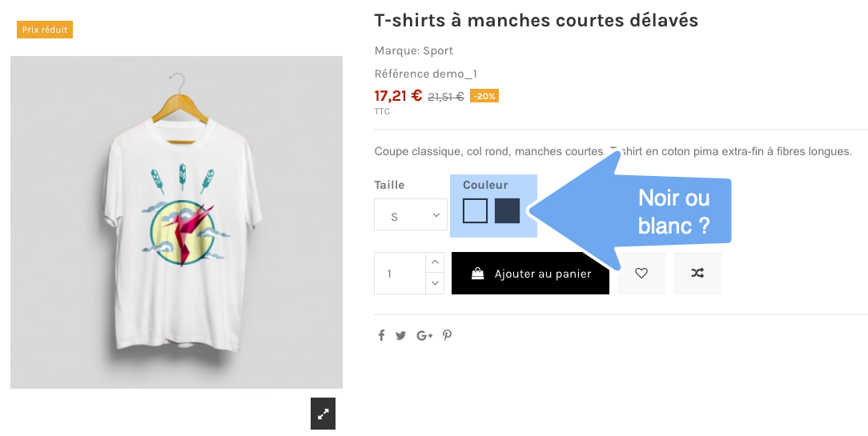
Task: Decrease quantity with down arrow
Action: (x=435, y=282)
